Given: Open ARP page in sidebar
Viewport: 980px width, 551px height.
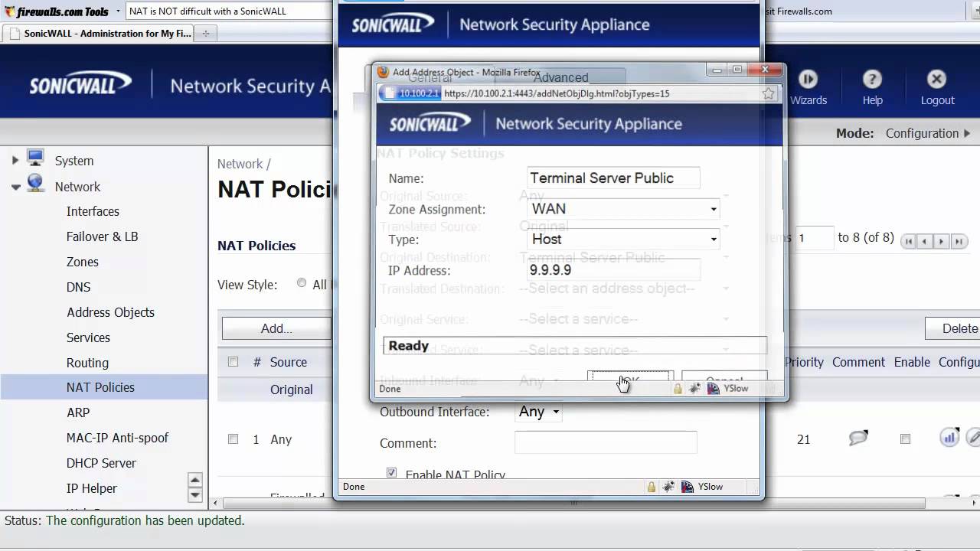Looking at the screenshot, I should click(77, 412).
